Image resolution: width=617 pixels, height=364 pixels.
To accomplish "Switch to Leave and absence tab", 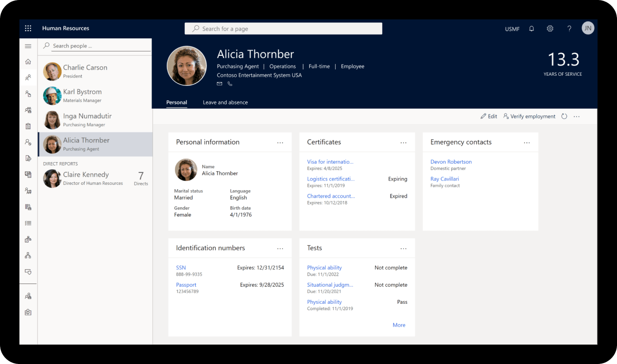I will tap(225, 102).
